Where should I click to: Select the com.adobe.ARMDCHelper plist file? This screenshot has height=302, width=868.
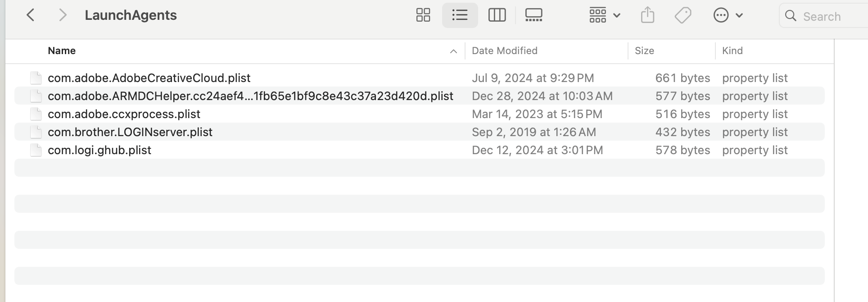250,96
